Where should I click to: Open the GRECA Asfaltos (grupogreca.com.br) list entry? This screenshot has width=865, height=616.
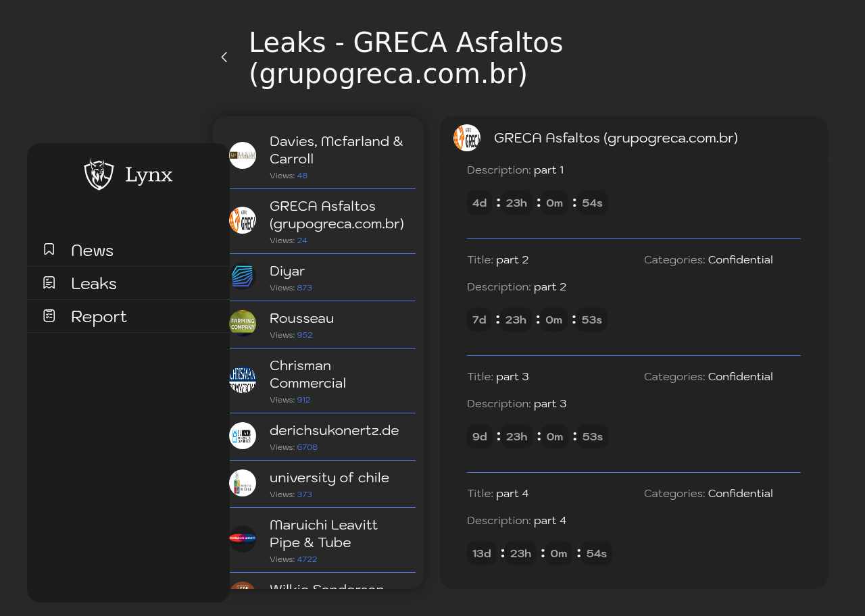pos(322,222)
